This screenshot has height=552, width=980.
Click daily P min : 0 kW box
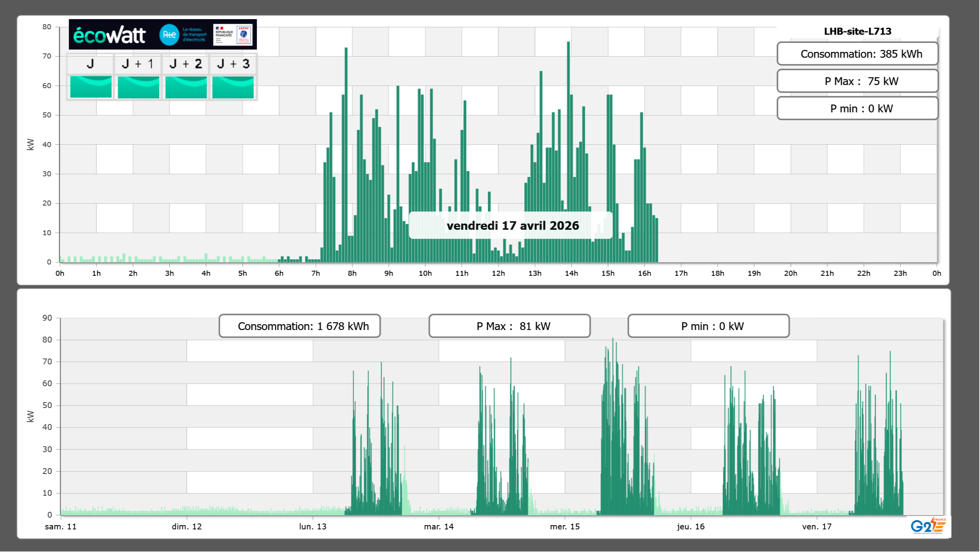pyautogui.click(x=857, y=108)
